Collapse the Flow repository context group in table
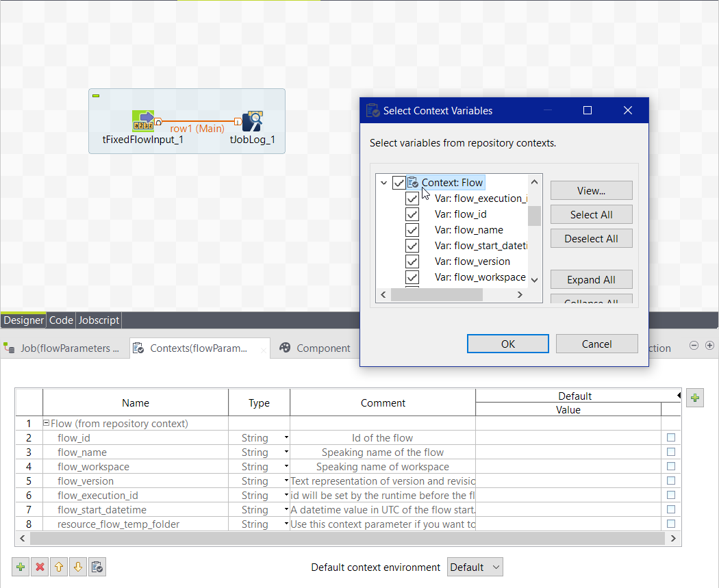This screenshot has width=719, height=588. pos(47,424)
